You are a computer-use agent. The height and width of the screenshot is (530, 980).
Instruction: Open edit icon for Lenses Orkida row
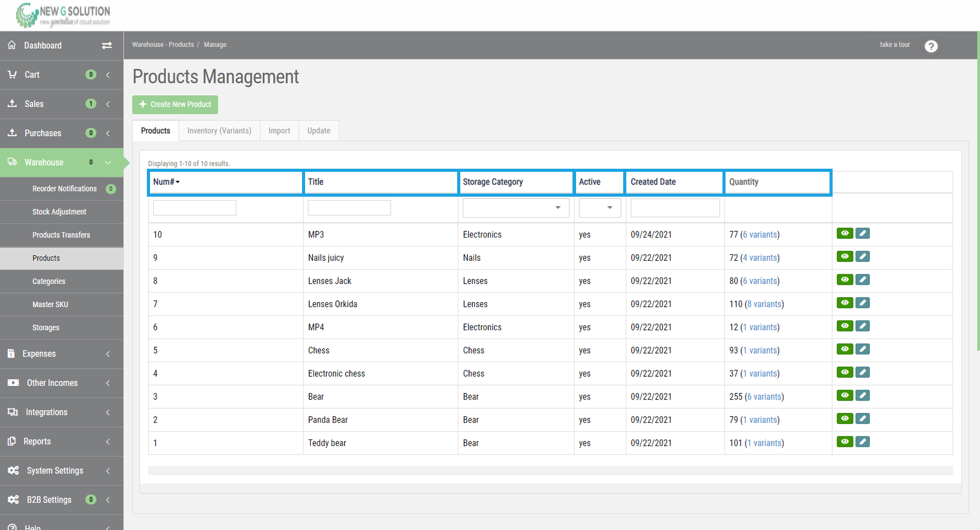coord(862,303)
